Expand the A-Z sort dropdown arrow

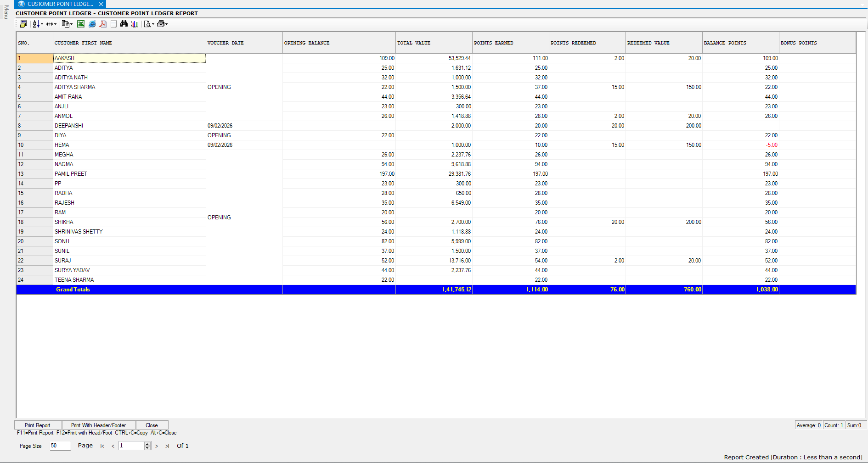click(42, 24)
